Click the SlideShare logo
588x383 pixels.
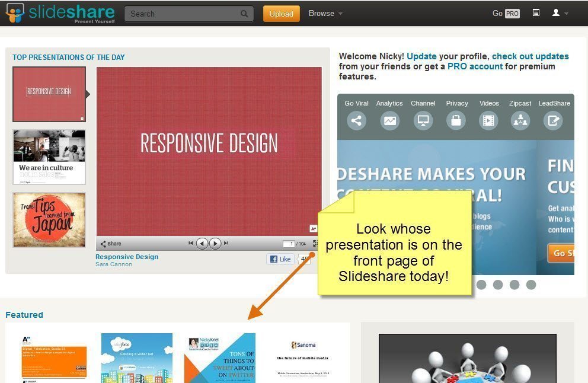pos(60,13)
